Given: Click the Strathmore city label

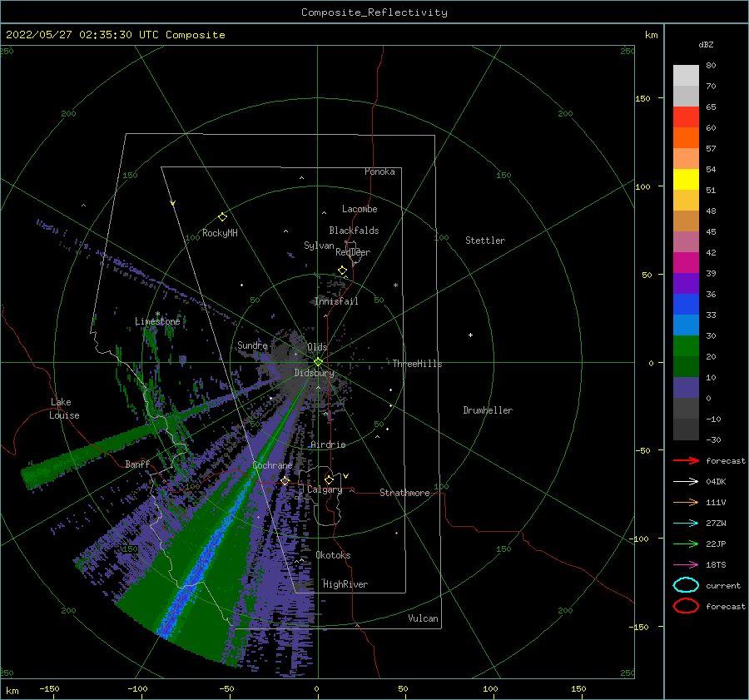Looking at the screenshot, I should click(404, 493).
